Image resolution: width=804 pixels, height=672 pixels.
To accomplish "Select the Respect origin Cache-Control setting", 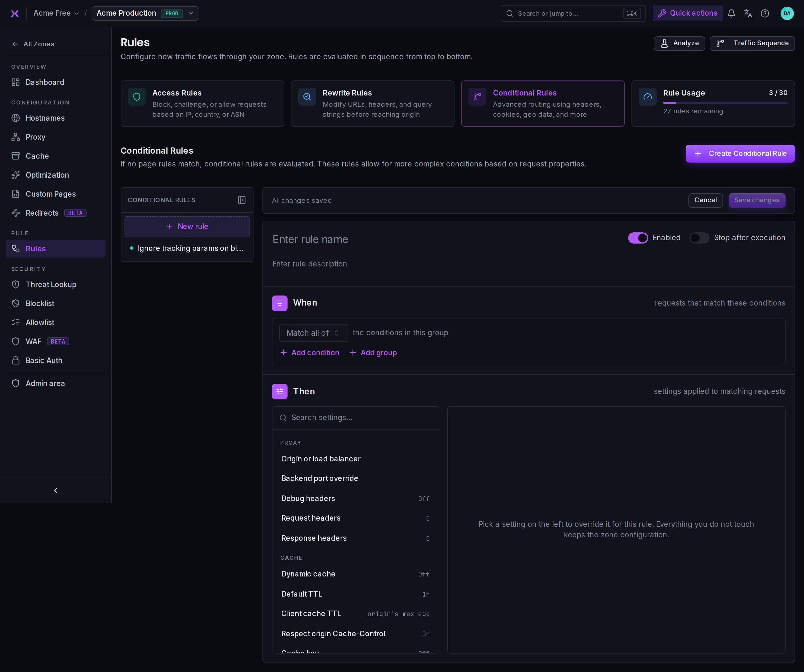I will pos(355,634).
